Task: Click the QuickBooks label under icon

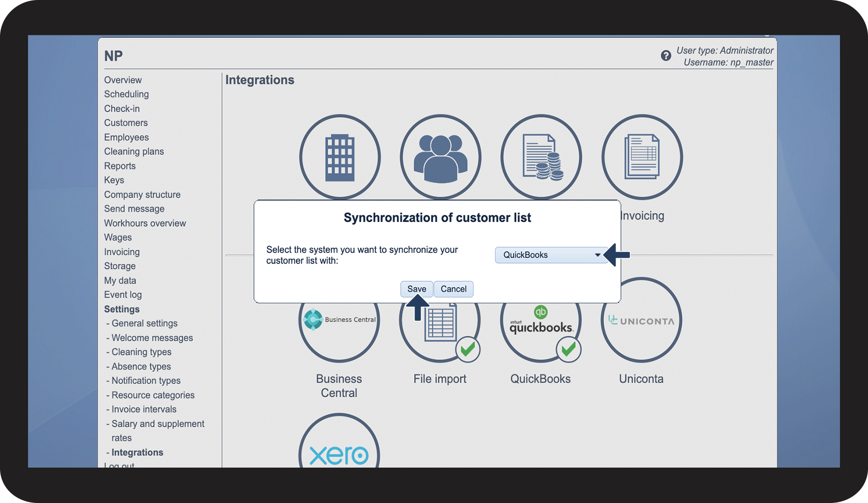Action: pos(540,379)
